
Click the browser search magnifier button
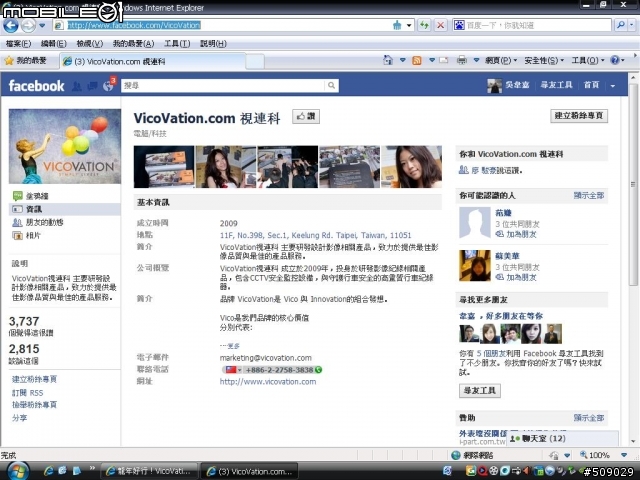pyautogui.click(x=621, y=25)
